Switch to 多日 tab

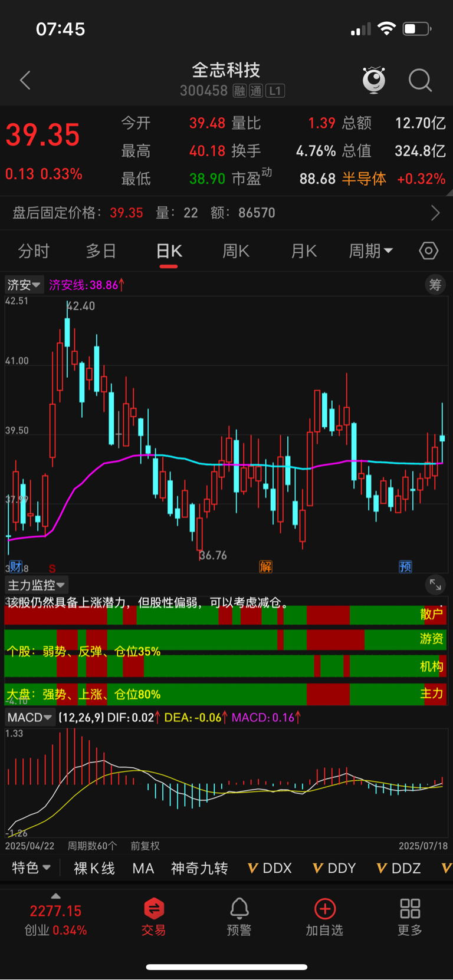[101, 251]
